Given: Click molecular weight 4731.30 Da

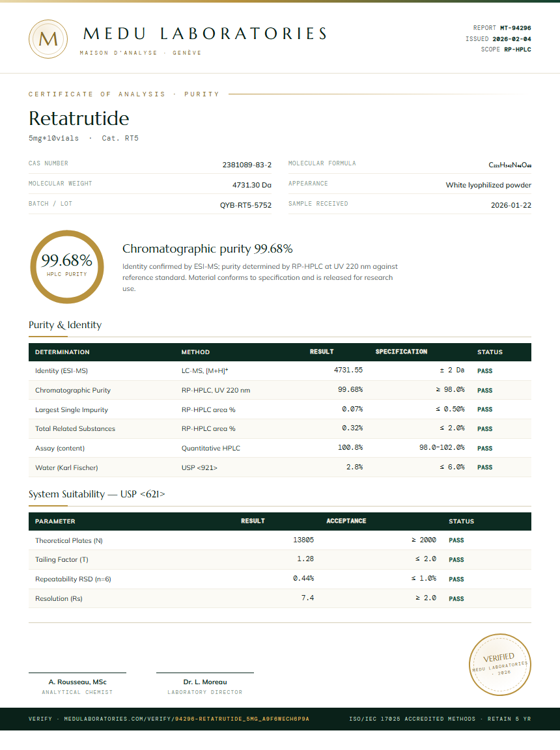Looking at the screenshot, I should coord(251,185).
